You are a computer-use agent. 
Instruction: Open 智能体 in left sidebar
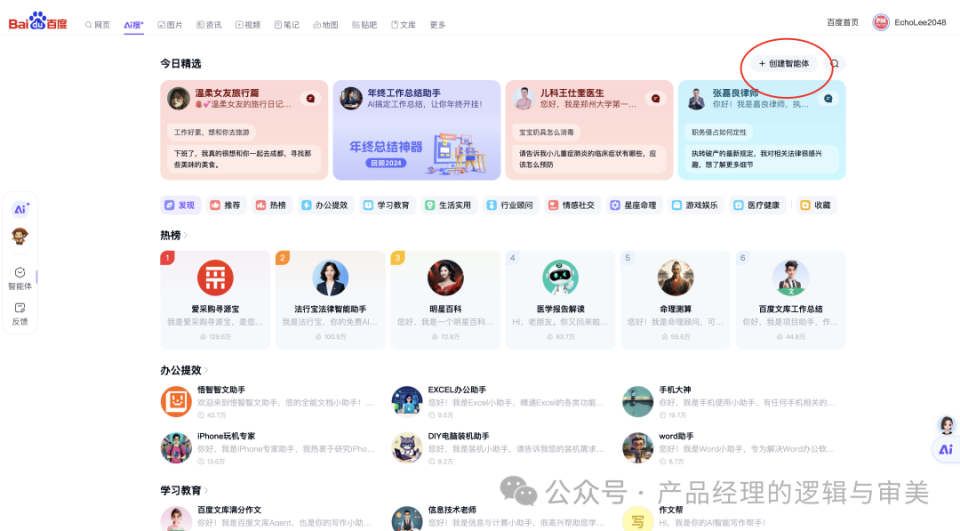(x=20, y=279)
